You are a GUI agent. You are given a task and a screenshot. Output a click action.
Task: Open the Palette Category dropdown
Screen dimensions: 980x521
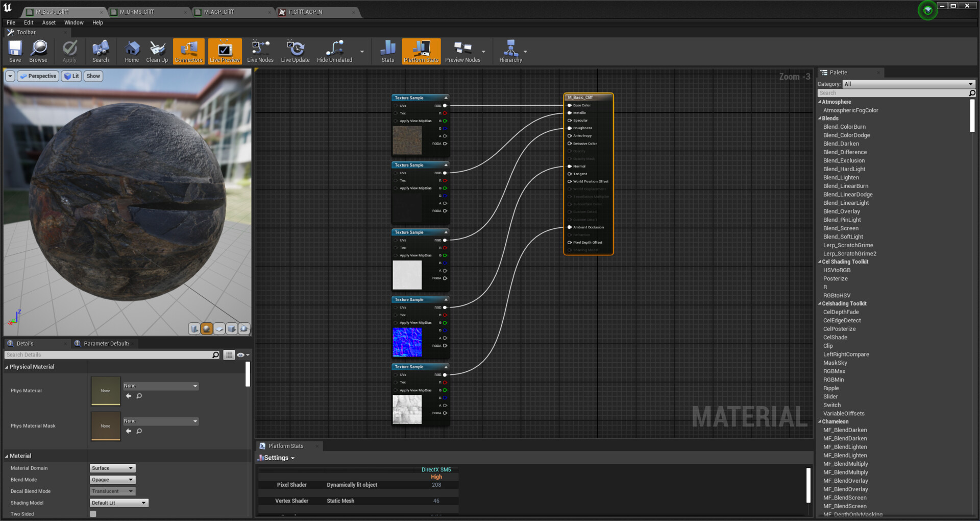click(x=909, y=84)
